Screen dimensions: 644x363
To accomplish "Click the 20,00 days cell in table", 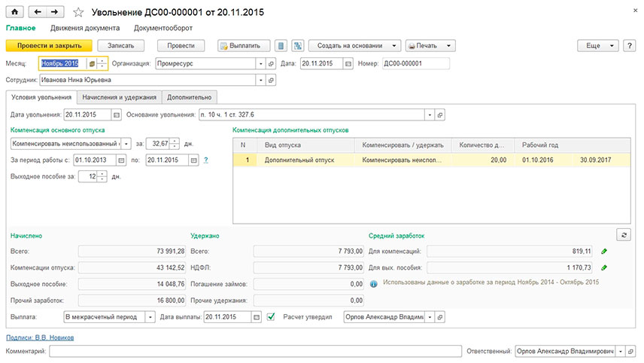I will pos(483,160).
